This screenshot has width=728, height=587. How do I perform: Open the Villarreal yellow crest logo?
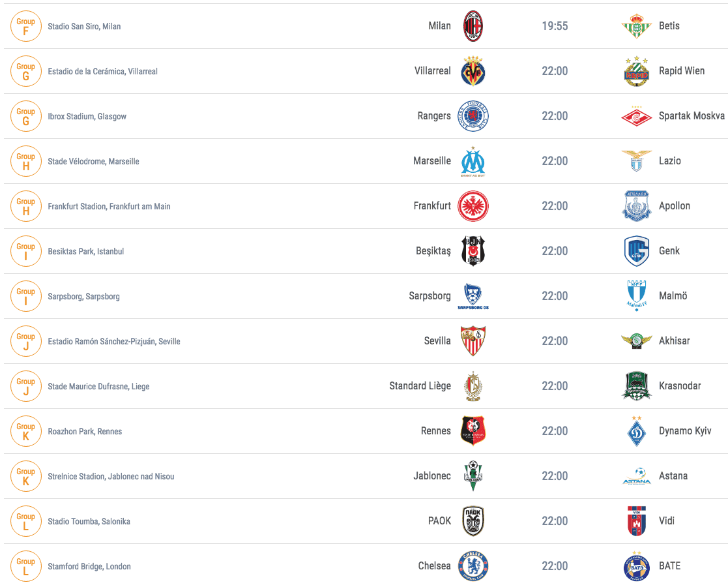(473, 71)
